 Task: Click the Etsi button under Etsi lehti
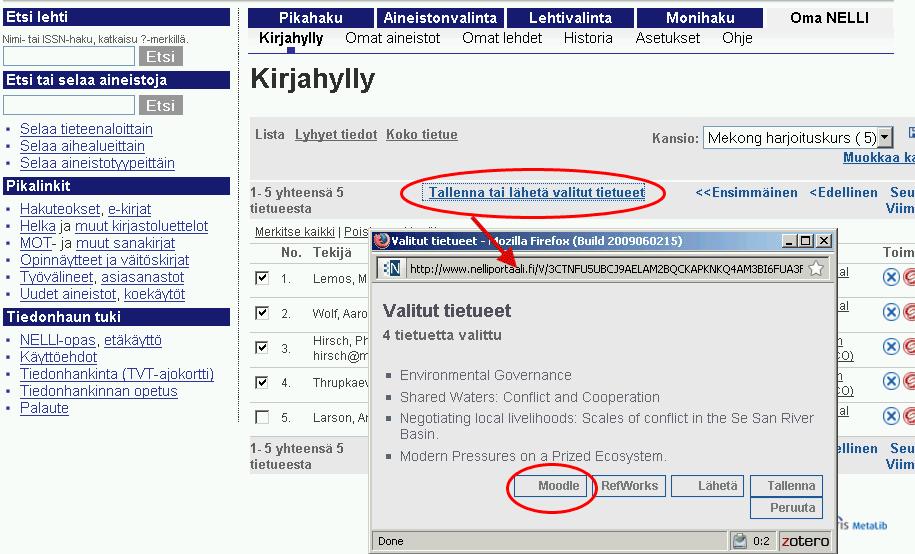click(160, 56)
